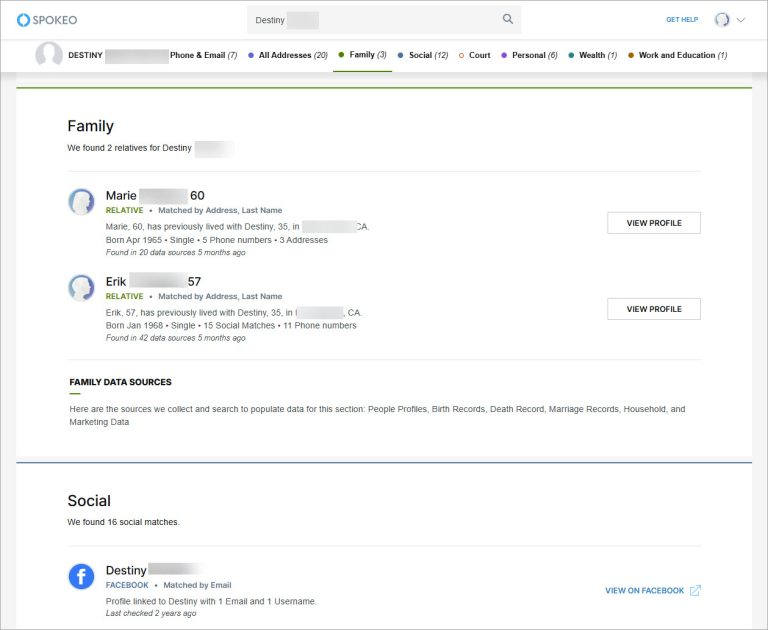The image size is (768, 630).
Task: Click Marie's avatar icon
Action: click(x=81, y=202)
